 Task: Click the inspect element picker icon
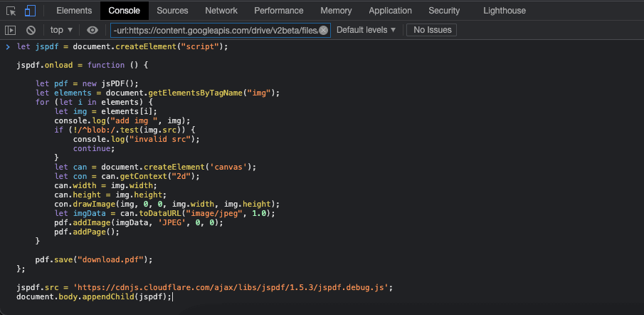point(11,11)
